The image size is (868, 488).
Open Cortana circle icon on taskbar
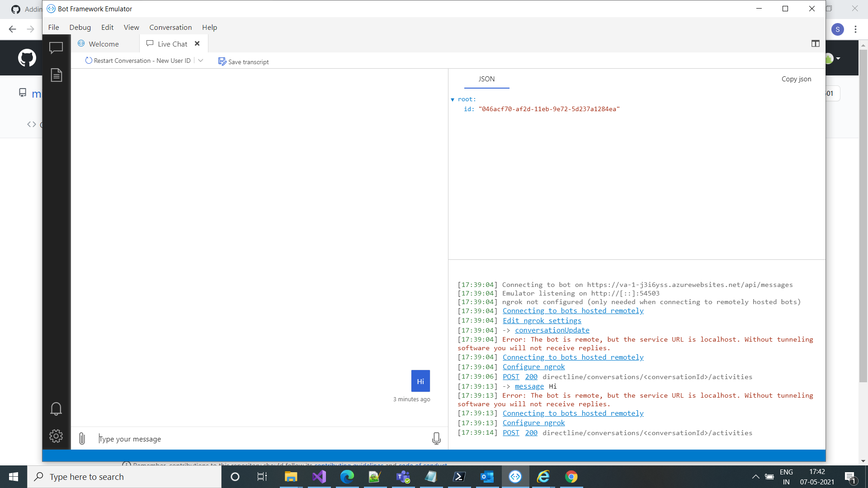(235, 477)
